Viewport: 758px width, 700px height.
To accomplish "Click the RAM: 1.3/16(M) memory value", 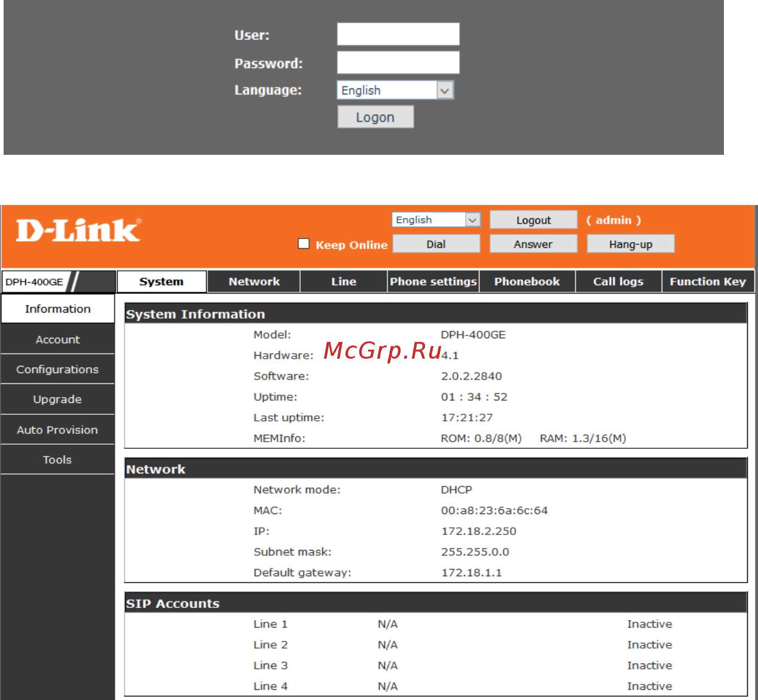I will click(583, 438).
